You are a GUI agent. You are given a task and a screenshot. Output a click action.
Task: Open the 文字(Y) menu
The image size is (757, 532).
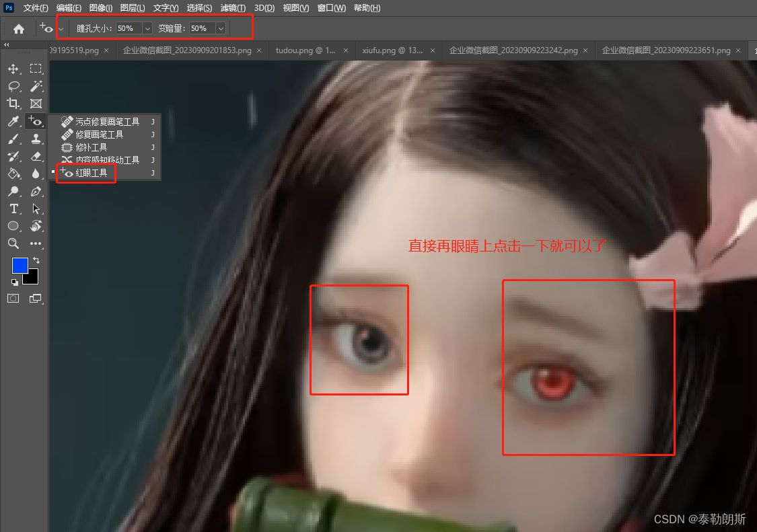[166, 8]
